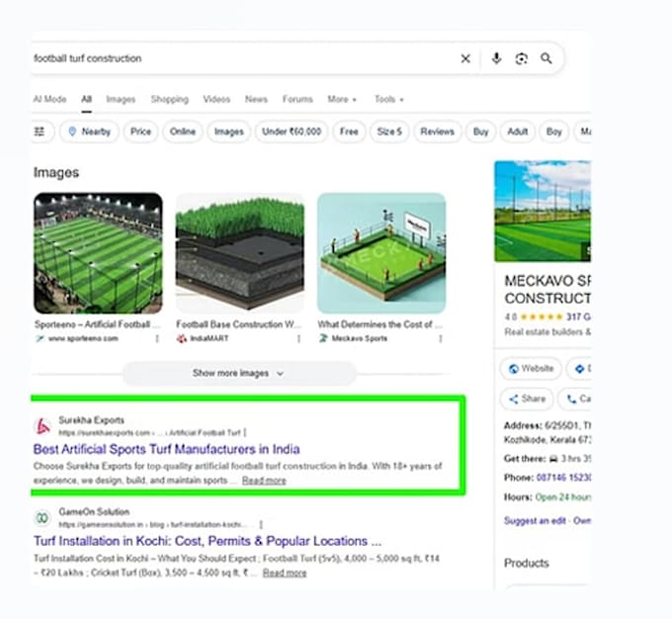
Task: Open the Football Base Construction layers image
Action: 240,253
